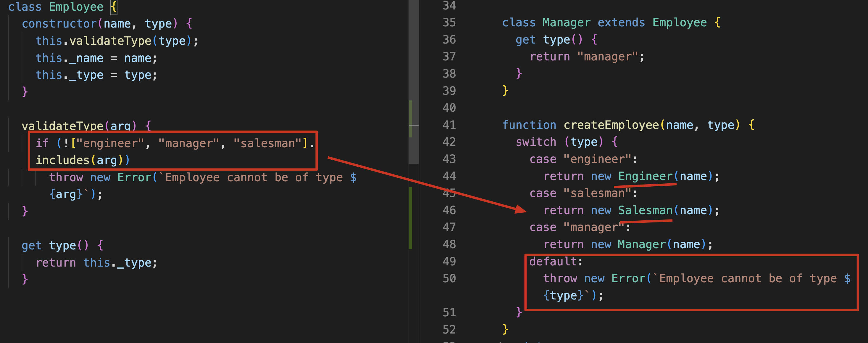The image size is (868, 343).
Task: Click line number 51 in the gutter
Action: coord(449,313)
